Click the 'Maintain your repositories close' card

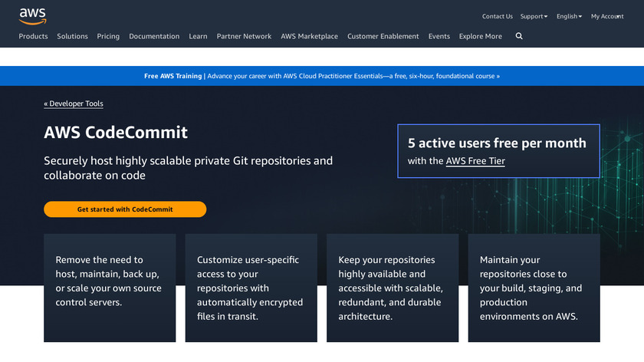tap(534, 288)
